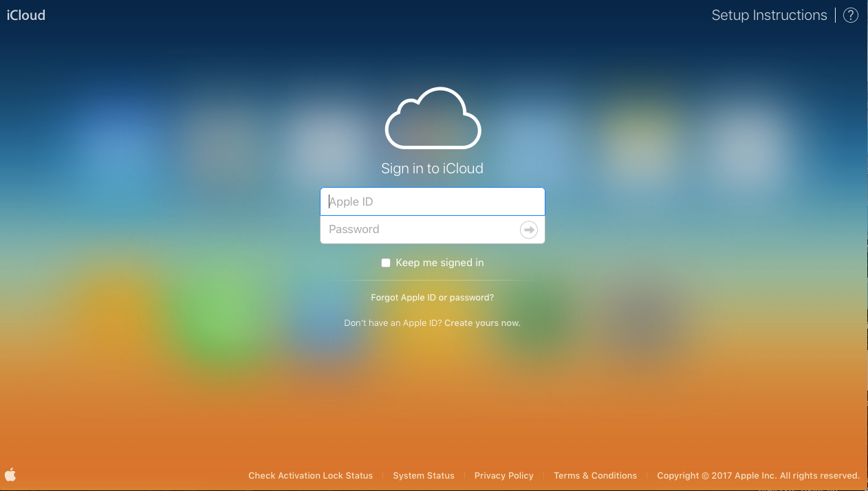Screen dimensions: 868x491
Task: Click the Keep me signed in label
Action: (x=440, y=263)
